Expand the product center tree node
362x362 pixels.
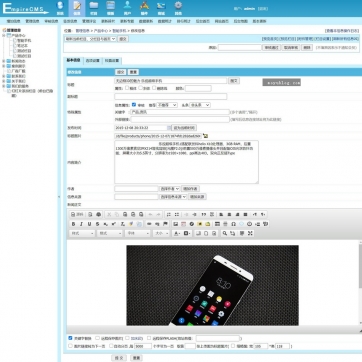(x=4, y=35)
